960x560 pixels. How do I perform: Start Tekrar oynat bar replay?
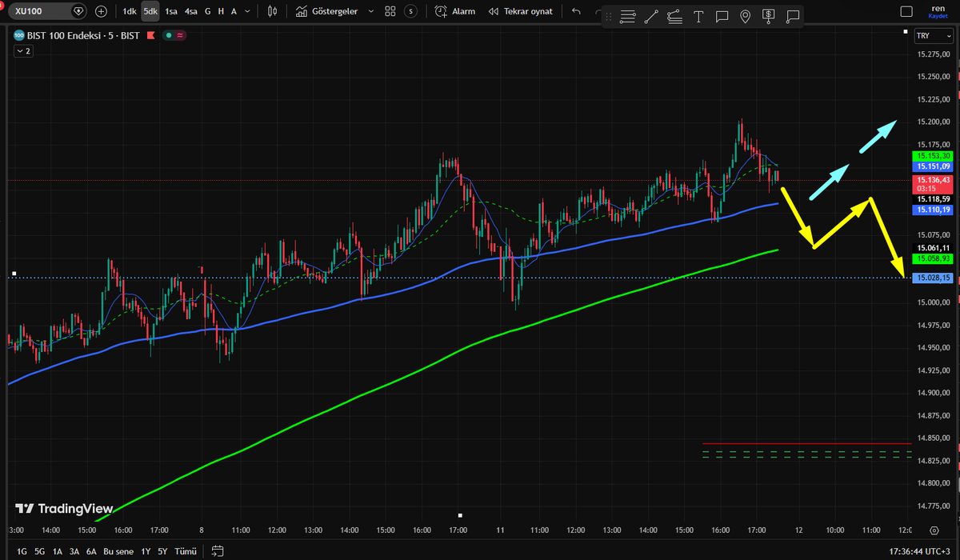519,11
